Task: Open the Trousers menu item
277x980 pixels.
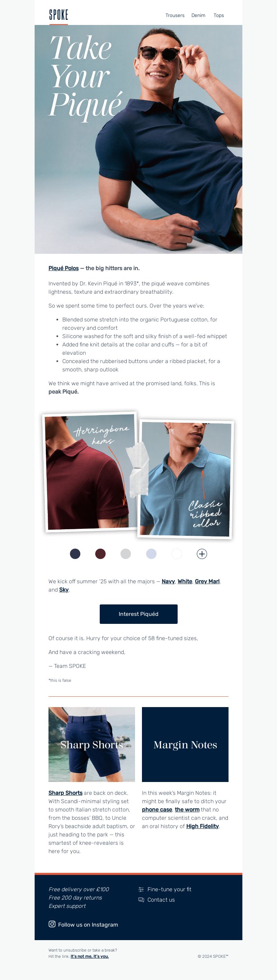Action: point(175,15)
